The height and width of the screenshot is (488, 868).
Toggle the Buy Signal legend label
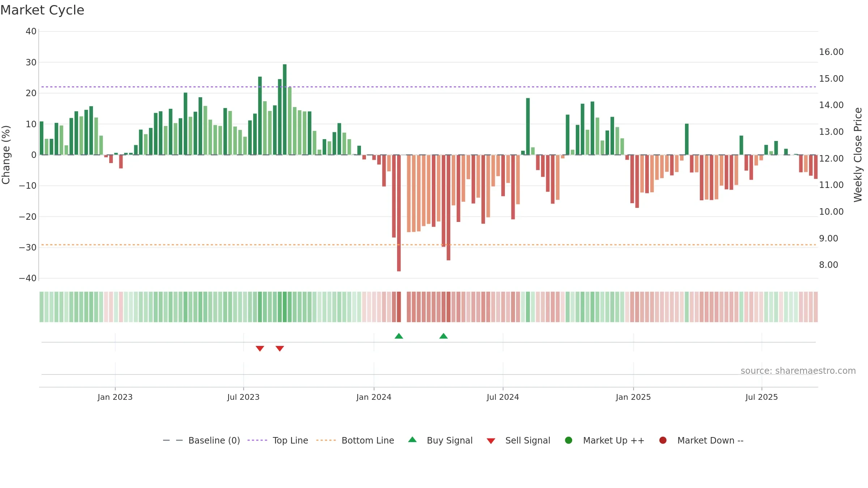click(x=450, y=440)
